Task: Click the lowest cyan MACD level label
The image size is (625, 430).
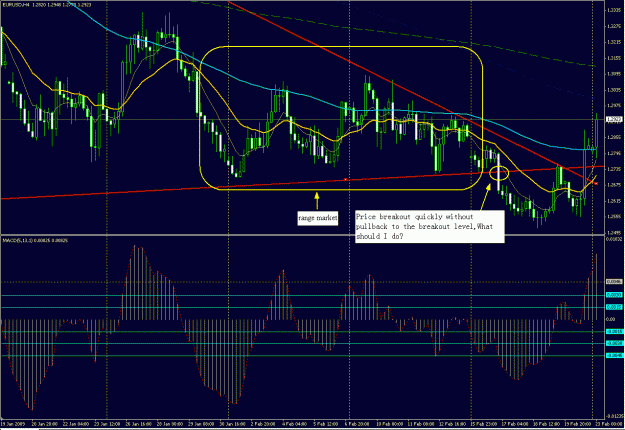Action: point(614,355)
